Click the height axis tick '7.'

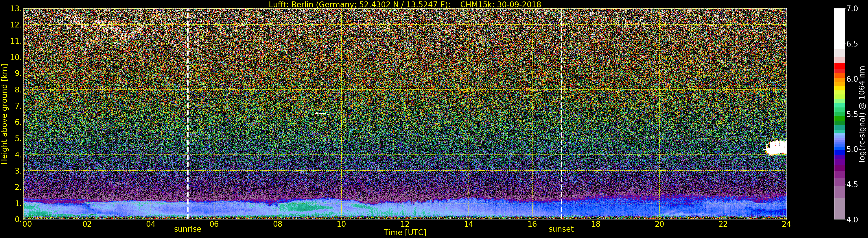pyautogui.click(x=18, y=106)
